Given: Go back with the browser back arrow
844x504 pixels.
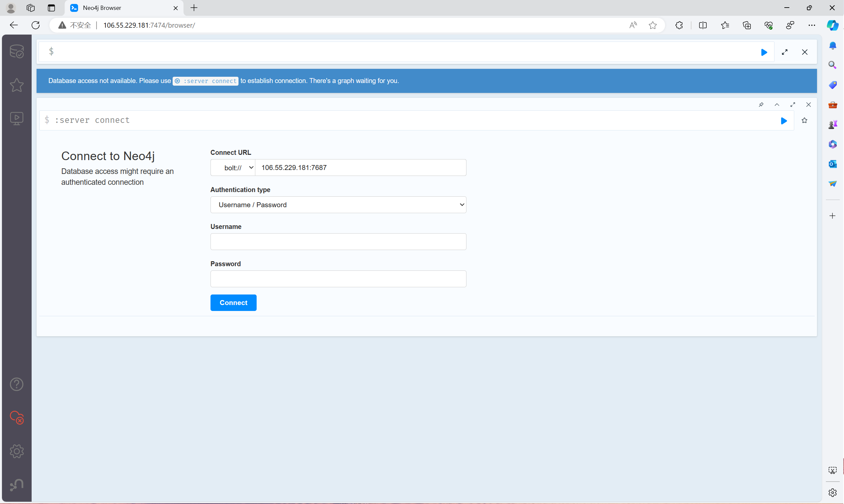Looking at the screenshot, I should click(14, 25).
